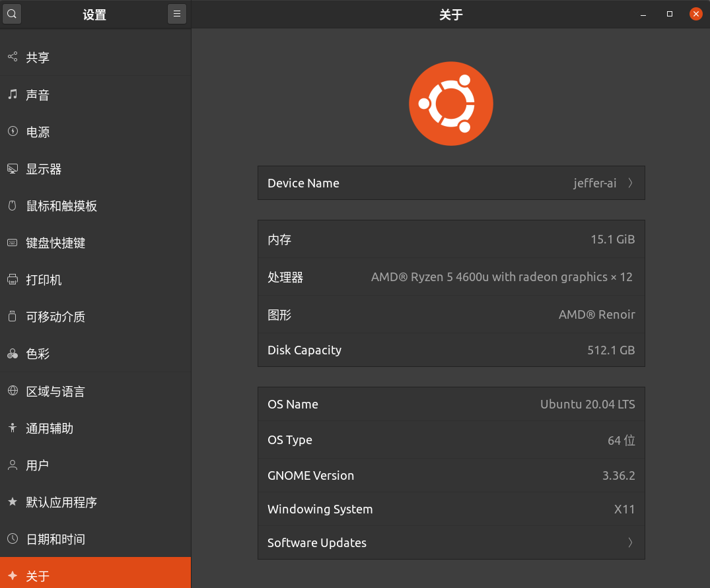Close the Settings window
This screenshot has height=588, width=710.
[x=696, y=14]
